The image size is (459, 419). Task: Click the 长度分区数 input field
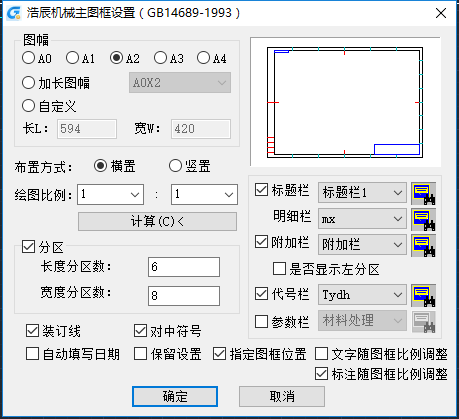(x=184, y=267)
